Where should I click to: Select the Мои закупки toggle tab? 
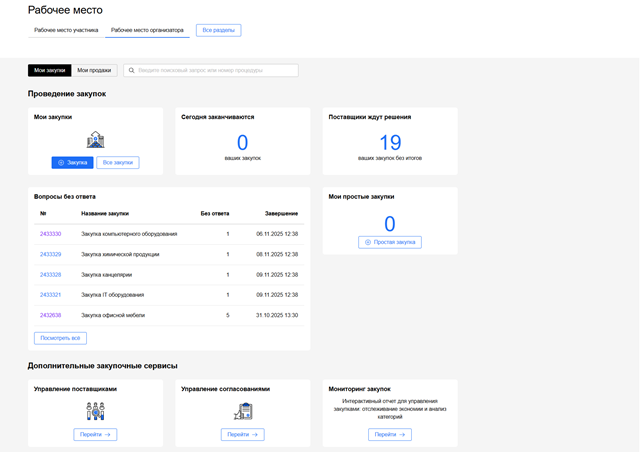pos(50,71)
